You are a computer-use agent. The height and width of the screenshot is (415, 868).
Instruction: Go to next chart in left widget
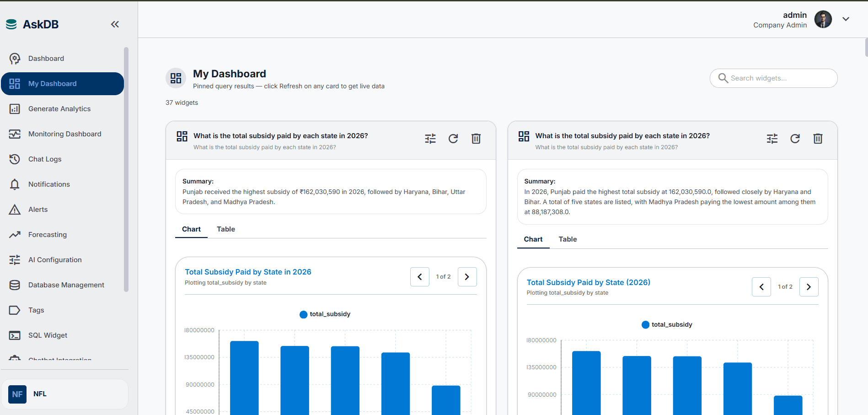467,277
